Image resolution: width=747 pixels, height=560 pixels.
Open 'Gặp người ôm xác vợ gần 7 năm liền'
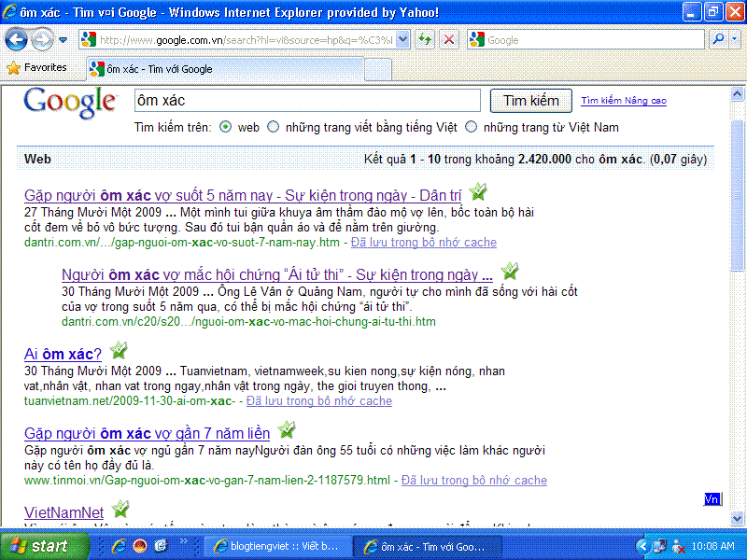[147, 434]
